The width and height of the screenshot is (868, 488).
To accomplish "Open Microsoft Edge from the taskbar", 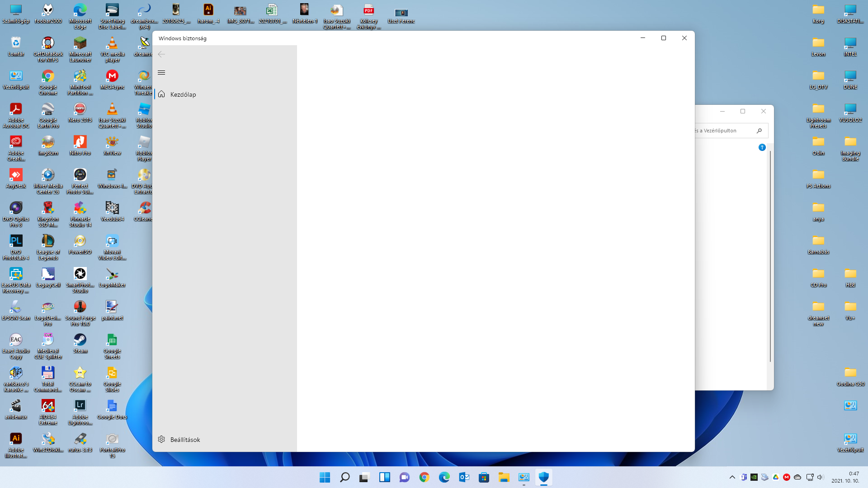I will pyautogui.click(x=444, y=477).
